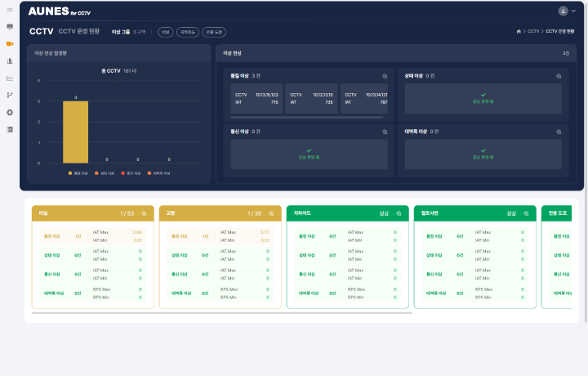Image resolution: width=588 pixels, height=376 pixels.
Task: Click the yellow bar in anomaly chart
Action: point(75,132)
